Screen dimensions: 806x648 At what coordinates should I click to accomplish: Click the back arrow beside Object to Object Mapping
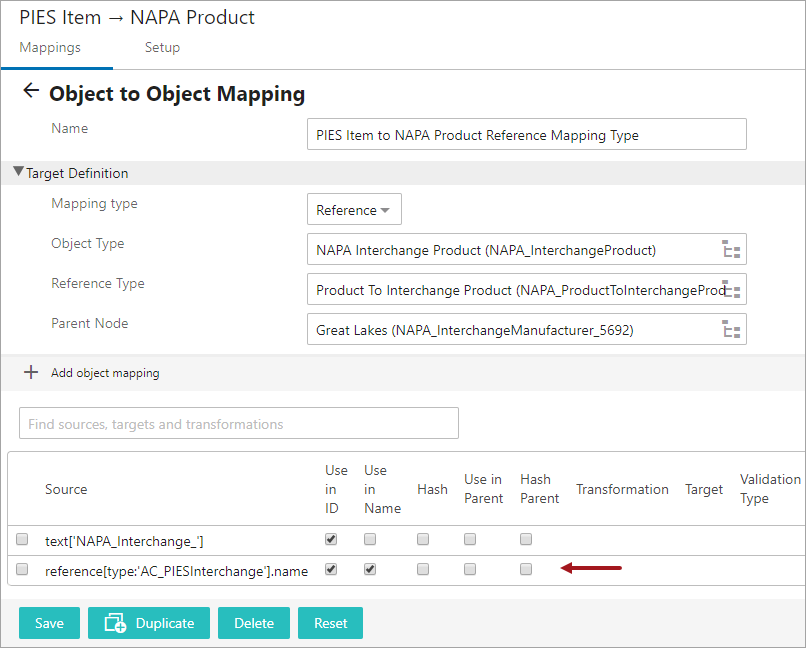click(x=31, y=90)
